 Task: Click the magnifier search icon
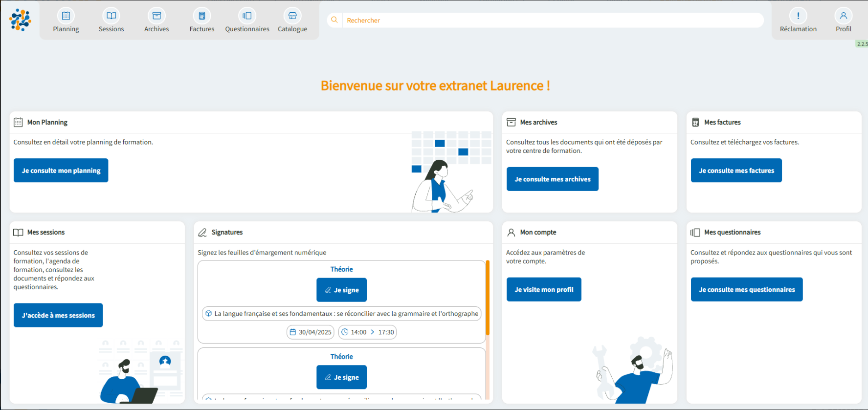click(334, 20)
